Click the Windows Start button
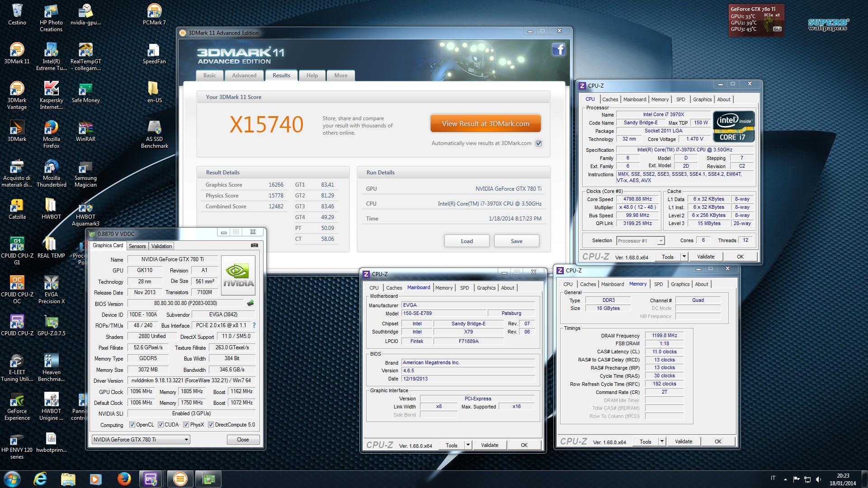The width and height of the screenshot is (868, 488). click(x=12, y=479)
